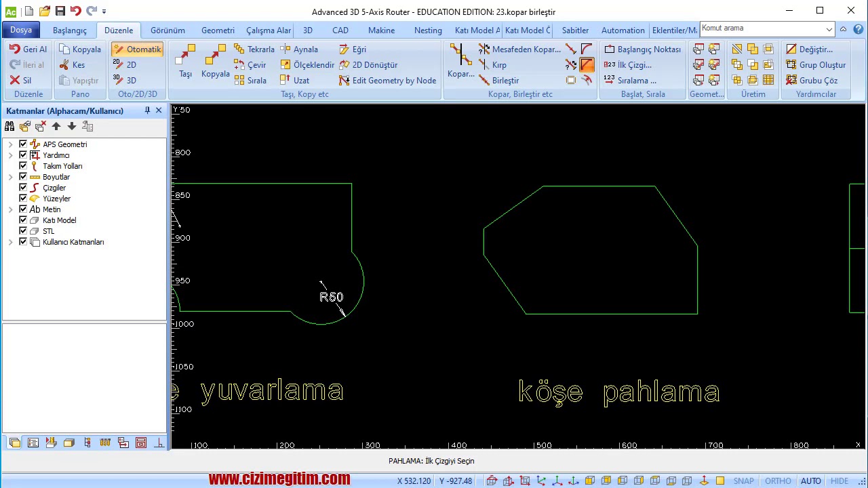Screen dimensions: 868x488
Task: Collapse the ribbon with the up chevron
Action: (843, 29)
